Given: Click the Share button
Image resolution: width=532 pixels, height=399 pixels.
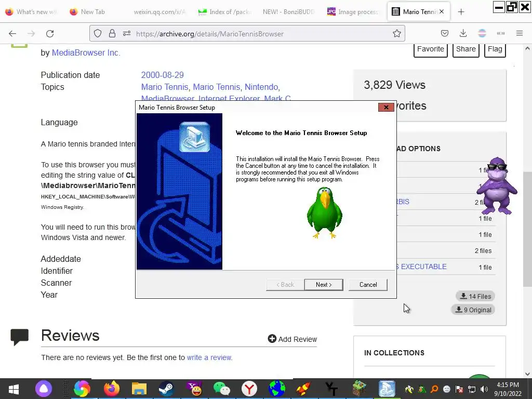Looking at the screenshot, I should 465,49.
